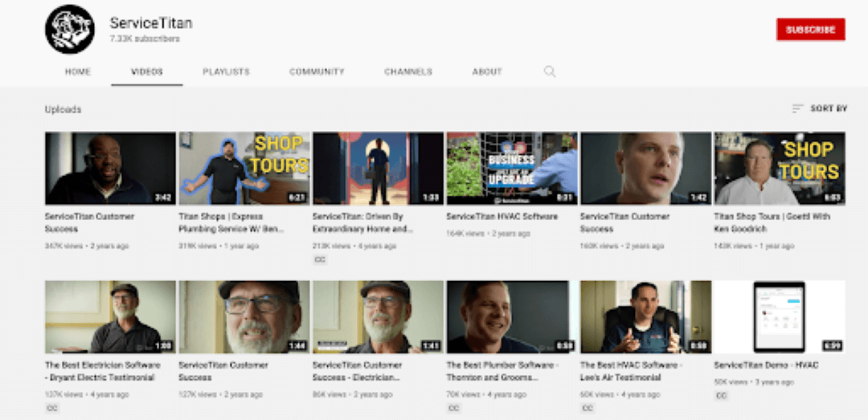Open 'The Best Electrician Software' video title
This screenshot has width=868, height=420.
pos(102,371)
